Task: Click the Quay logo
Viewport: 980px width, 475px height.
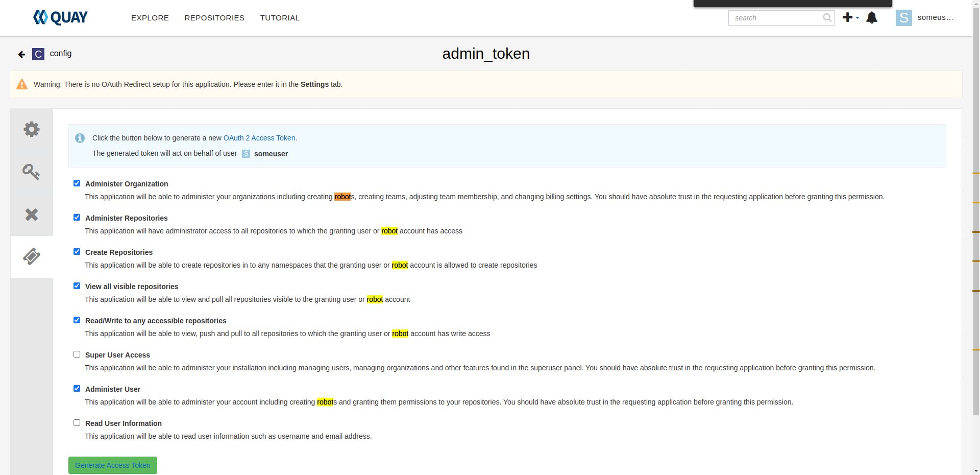Action: point(60,17)
